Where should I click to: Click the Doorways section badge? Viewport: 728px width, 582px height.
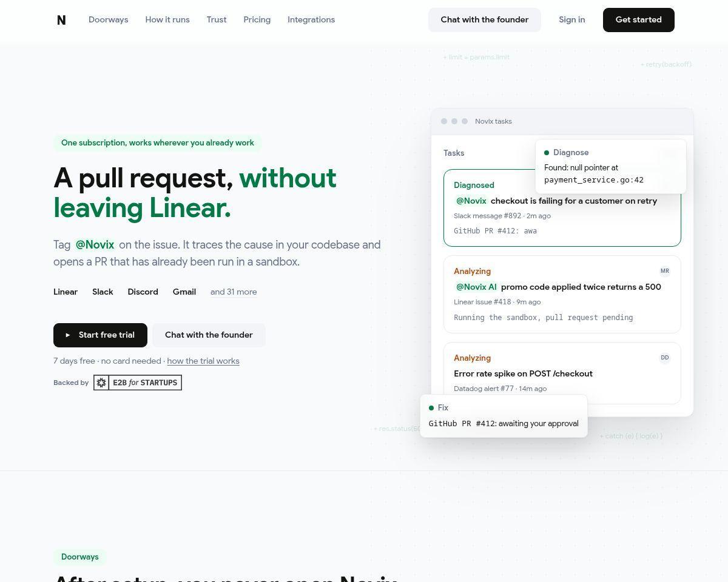tap(80, 557)
